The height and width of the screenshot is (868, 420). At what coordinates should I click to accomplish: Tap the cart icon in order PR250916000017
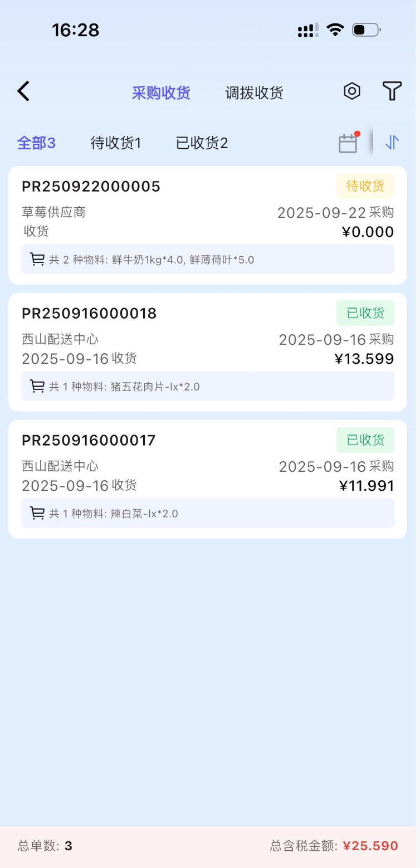point(37,513)
